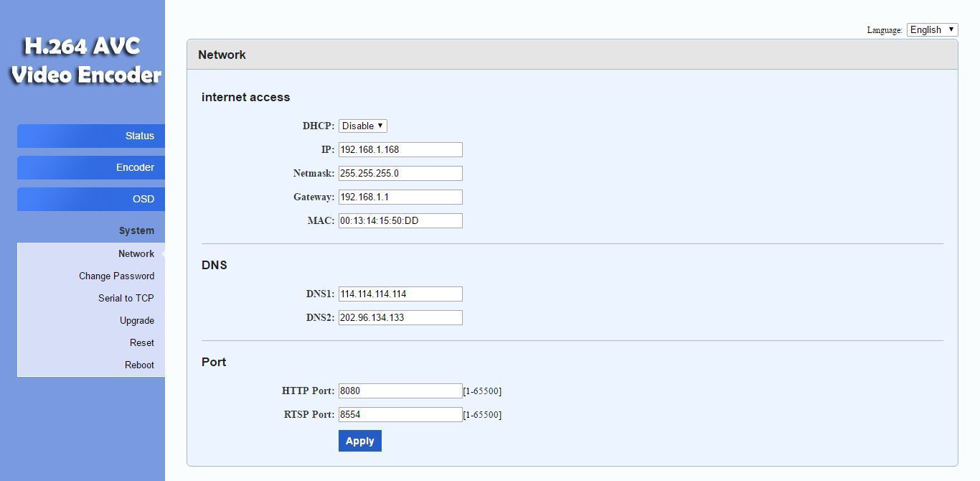Click Reboot in the sidebar

pyautogui.click(x=139, y=365)
